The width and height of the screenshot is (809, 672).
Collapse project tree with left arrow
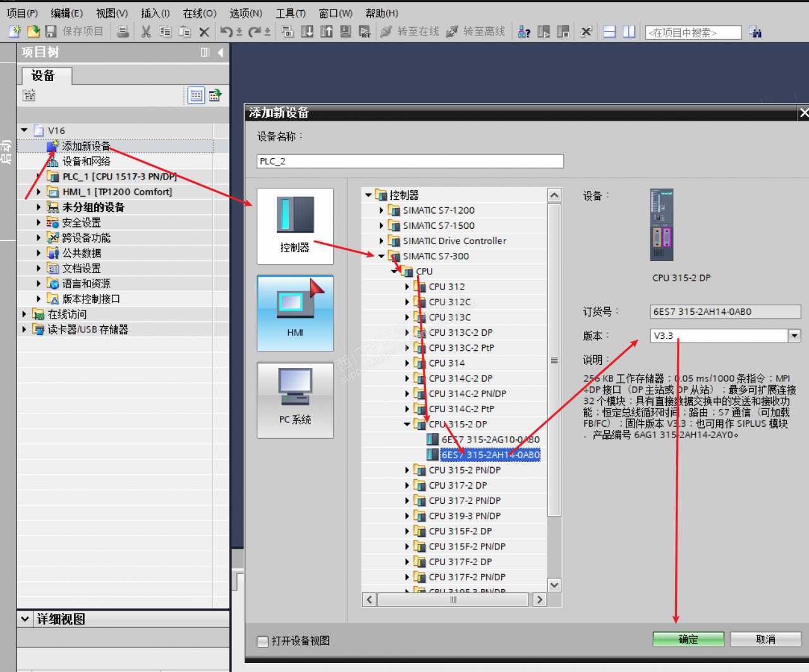point(221,52)
